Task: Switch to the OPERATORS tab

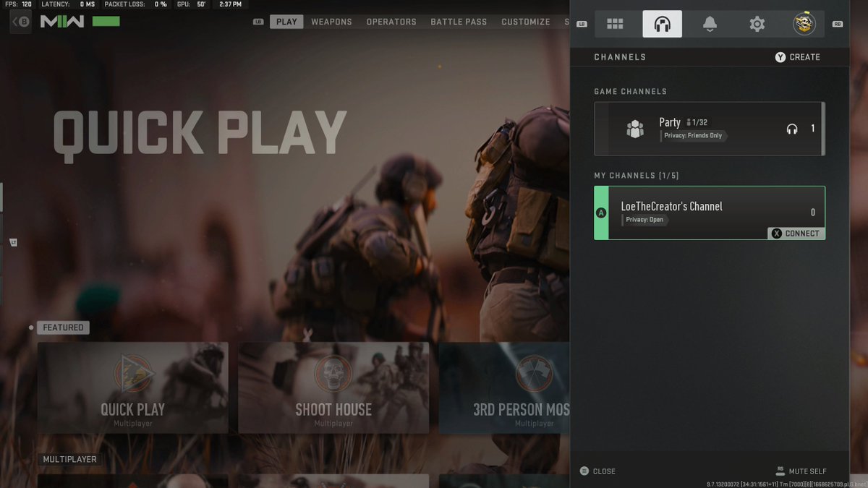Action: tap(391, 22)
